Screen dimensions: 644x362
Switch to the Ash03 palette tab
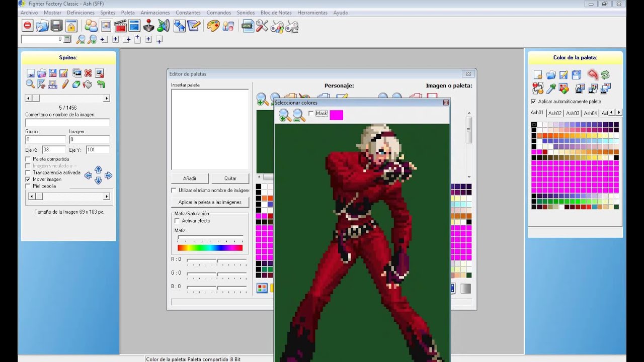pos(573,113)
